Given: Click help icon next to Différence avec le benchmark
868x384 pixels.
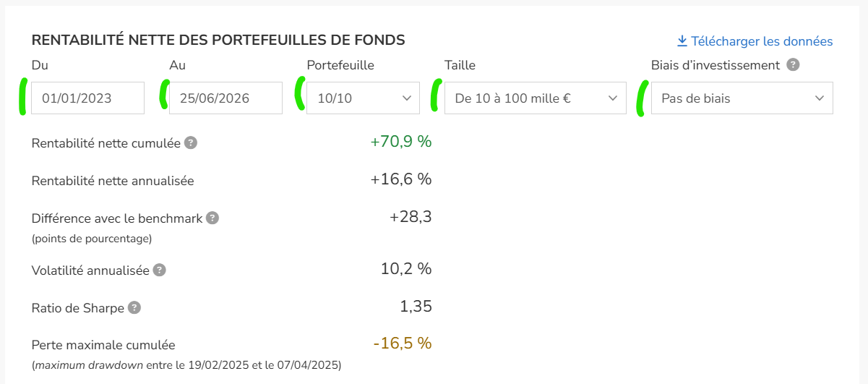Looking at the screenshot, I should pyautogui.click(x=212, y=218).
